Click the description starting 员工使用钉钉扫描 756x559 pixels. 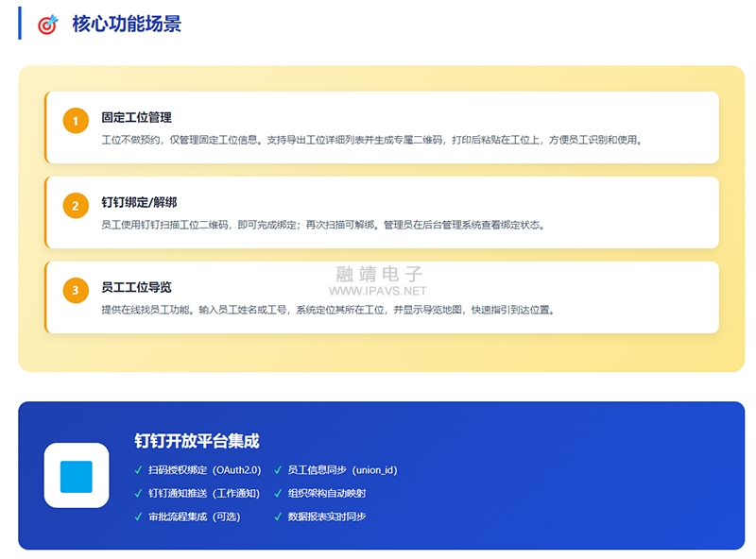(323, 225)
